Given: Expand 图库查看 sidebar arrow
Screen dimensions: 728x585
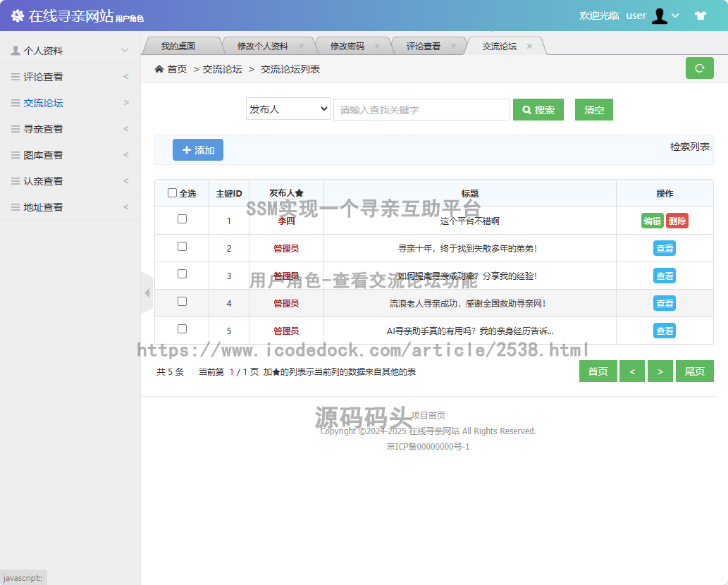Looking at the screenshot, I should click(126, 154).
